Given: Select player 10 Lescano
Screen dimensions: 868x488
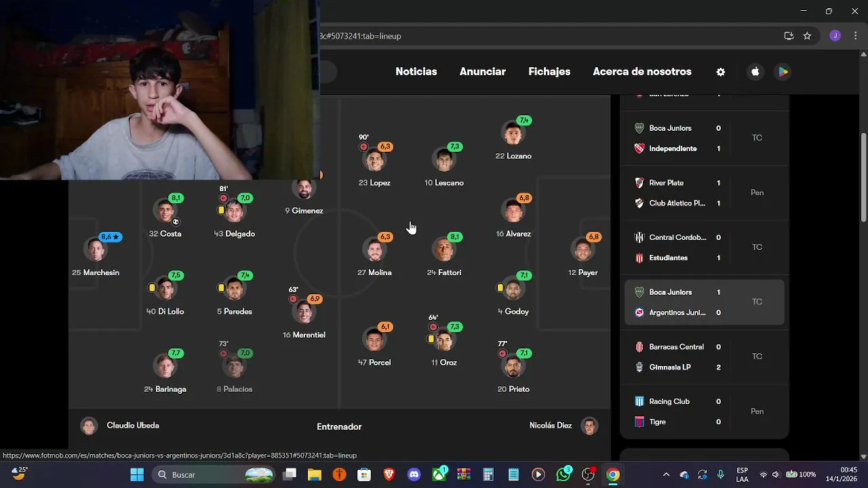Looking at the screenshot, I should tap(444, 165).
